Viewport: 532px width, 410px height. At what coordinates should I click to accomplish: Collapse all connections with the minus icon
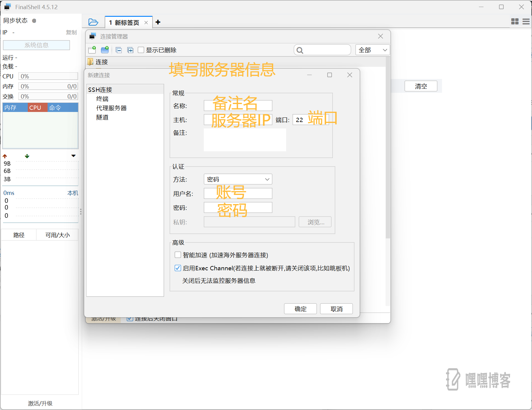coord(119,50)
